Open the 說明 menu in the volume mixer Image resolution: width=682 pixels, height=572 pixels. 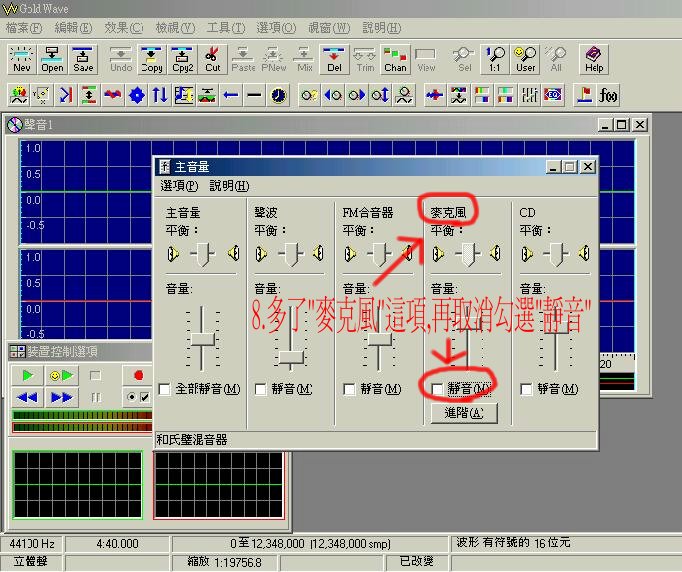pos(228,186)
